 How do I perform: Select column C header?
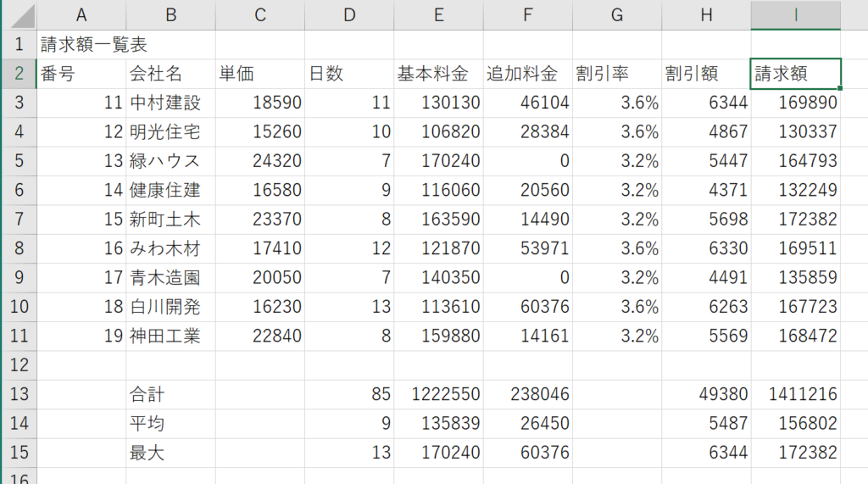click(x=260, y=15)
